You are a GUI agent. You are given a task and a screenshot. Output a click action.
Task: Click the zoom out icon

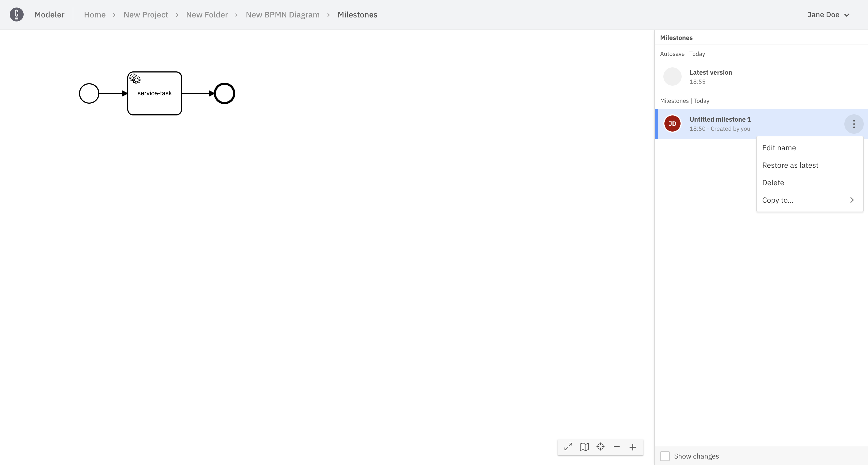click(x=617, y=447)
